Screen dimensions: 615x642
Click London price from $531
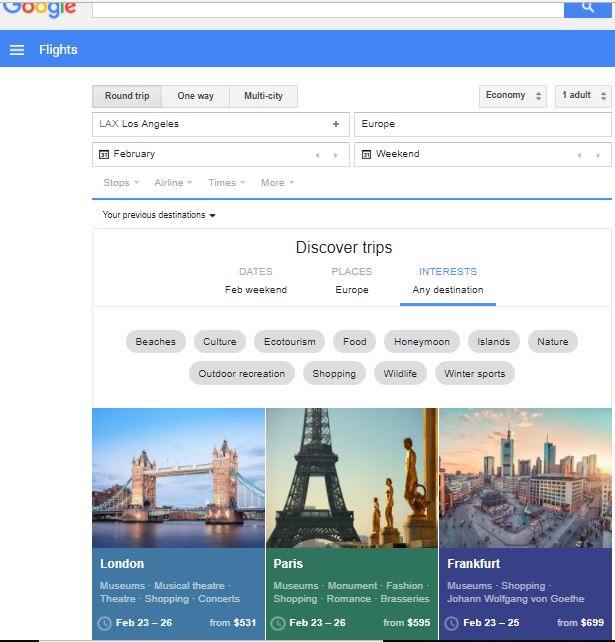click(233, 623)
